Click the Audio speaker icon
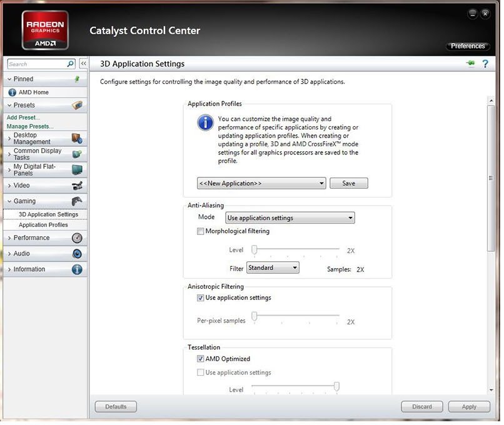Viewport: 504px width, 425px height. click(77, 254)
